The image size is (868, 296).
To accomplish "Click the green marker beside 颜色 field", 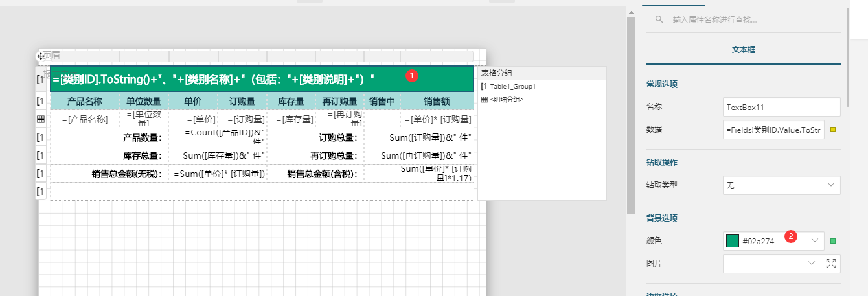I will click(833, 241).
